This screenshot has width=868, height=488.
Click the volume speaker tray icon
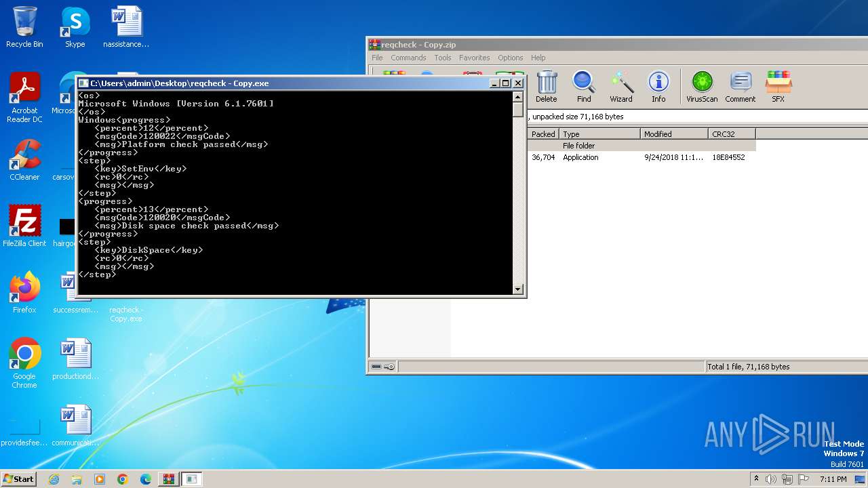(x=770, y=479)
